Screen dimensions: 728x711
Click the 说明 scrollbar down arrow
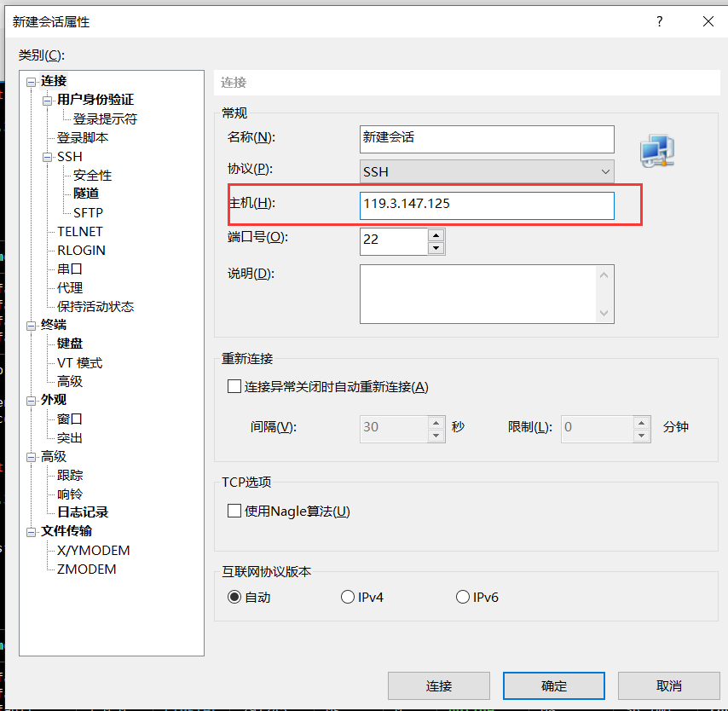click(604, 313)
